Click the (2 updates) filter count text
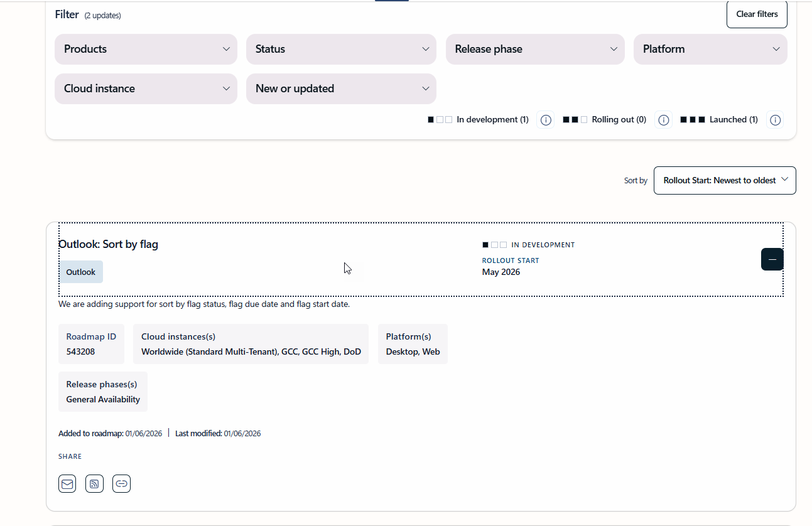This screenshot has height=526, width=812. (x=103, y=16)
